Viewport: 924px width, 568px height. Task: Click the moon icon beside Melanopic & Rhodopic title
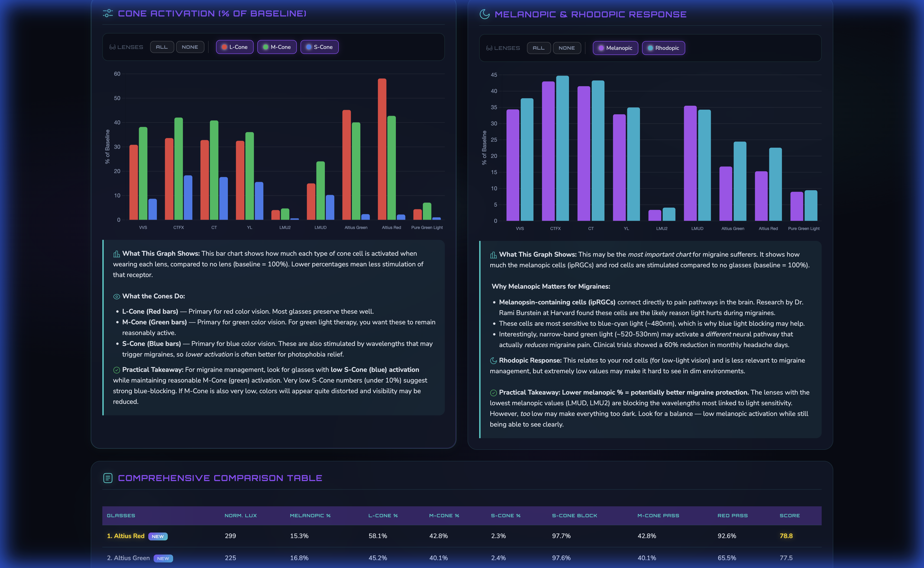[x=485, y=14]
